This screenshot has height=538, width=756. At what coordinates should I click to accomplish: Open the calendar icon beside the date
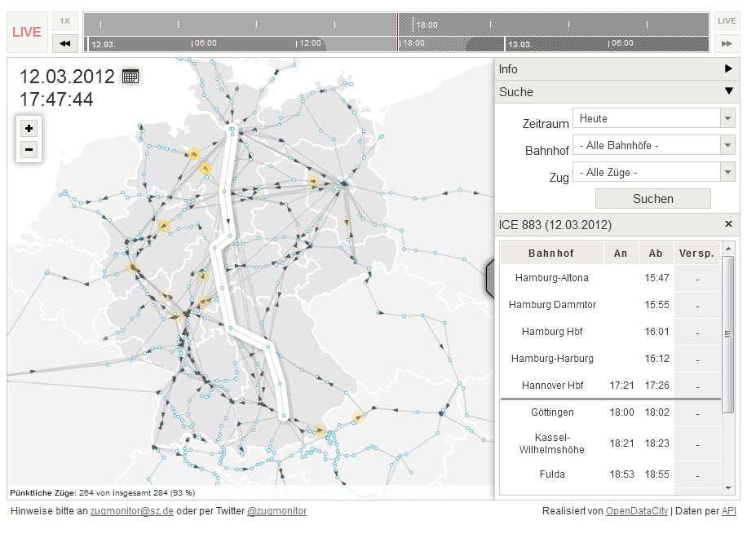pos(130,77)
